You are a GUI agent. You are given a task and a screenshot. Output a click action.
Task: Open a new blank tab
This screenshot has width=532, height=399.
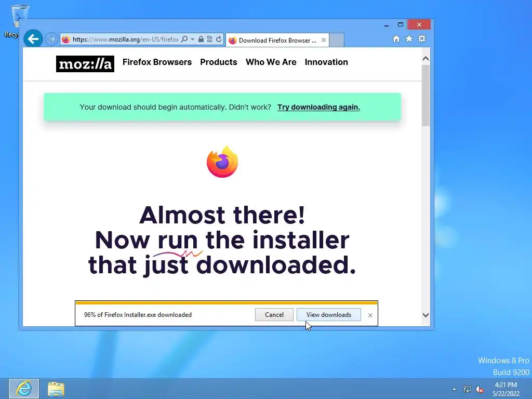(x=337, y=40)
